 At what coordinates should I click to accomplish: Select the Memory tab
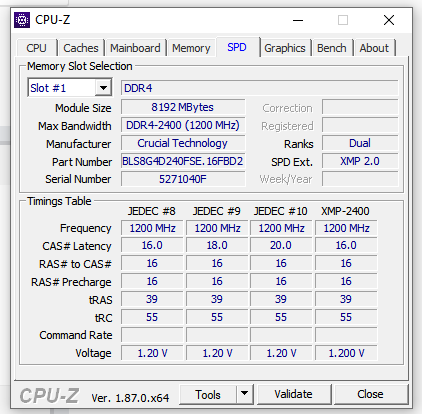point(191,48)
